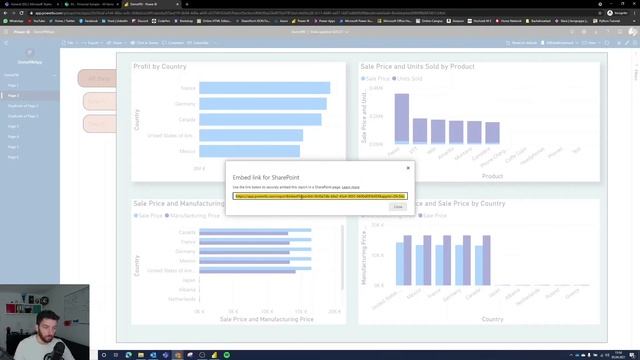Open a new browser tab

pos(187,4)
